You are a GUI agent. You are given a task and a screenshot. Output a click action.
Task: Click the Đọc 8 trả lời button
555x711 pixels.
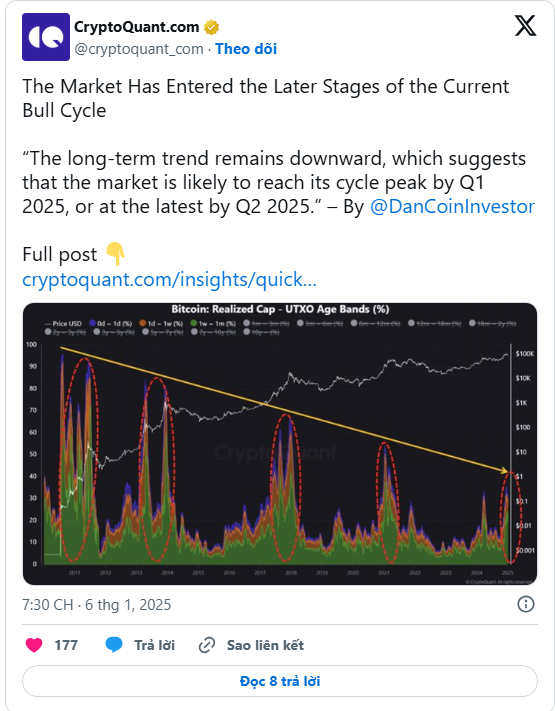pos(280,681)
